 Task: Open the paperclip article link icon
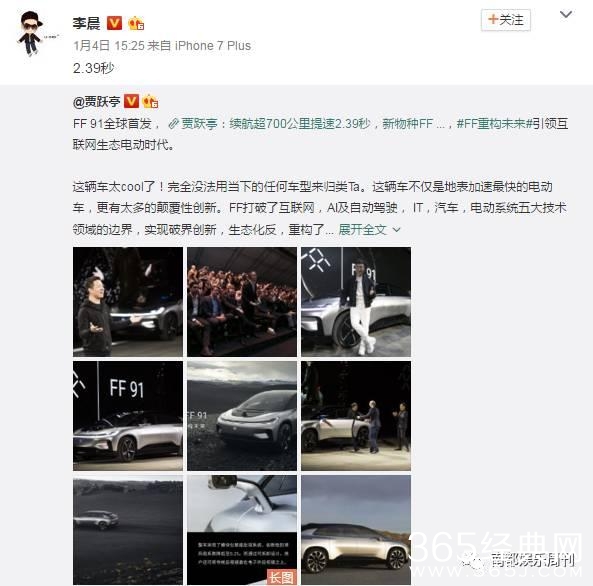173,124
